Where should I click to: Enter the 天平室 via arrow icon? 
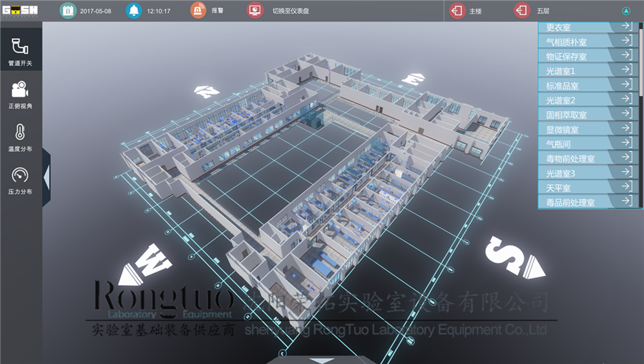(x=625, y=187)
